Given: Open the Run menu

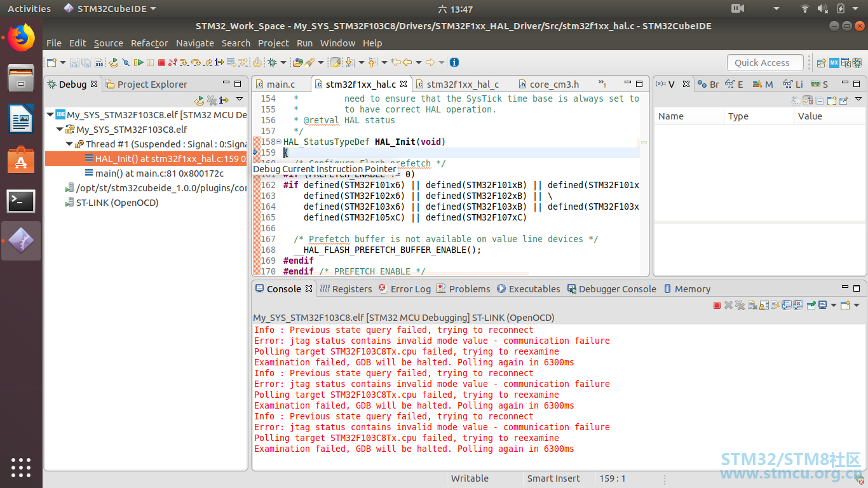Looking at the screenshot, I should (x=305, y=43).
